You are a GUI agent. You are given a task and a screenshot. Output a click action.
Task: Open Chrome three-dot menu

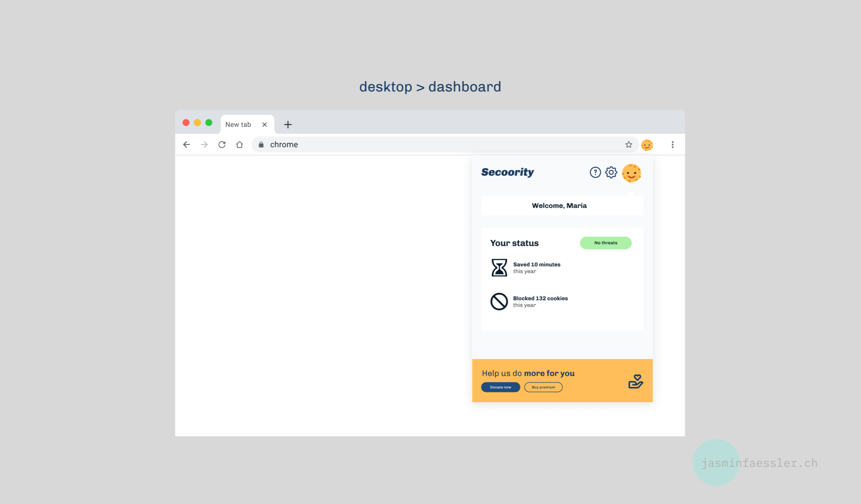672,145
